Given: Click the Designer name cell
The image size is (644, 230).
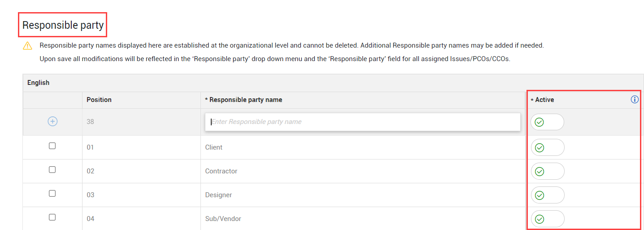Looking at the screenshot, I should click(219, 195).
